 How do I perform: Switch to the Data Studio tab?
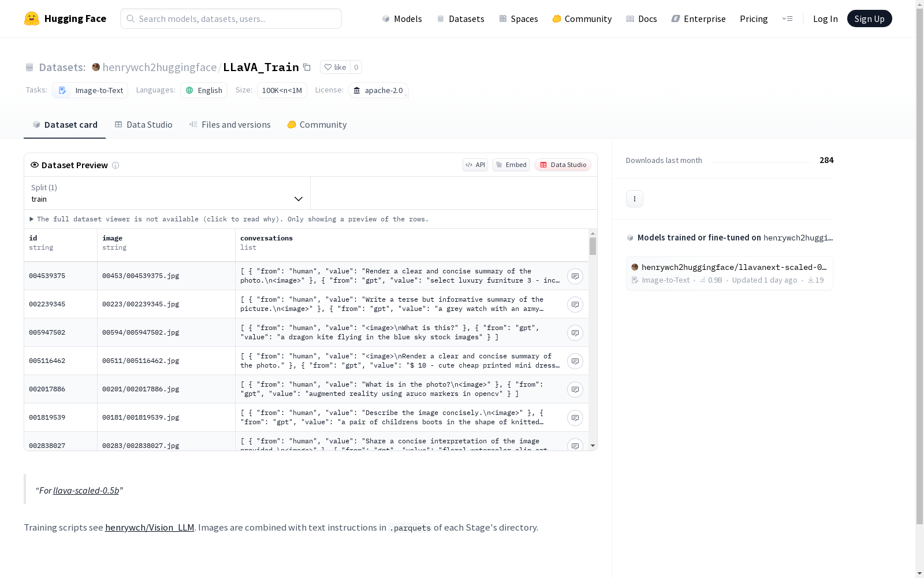(143, 125)
